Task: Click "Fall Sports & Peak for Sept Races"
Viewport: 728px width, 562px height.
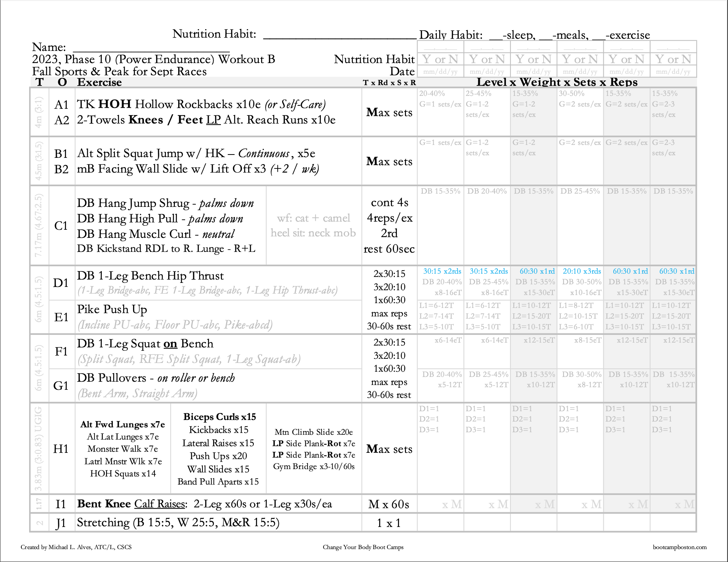Action: (119, 71)
